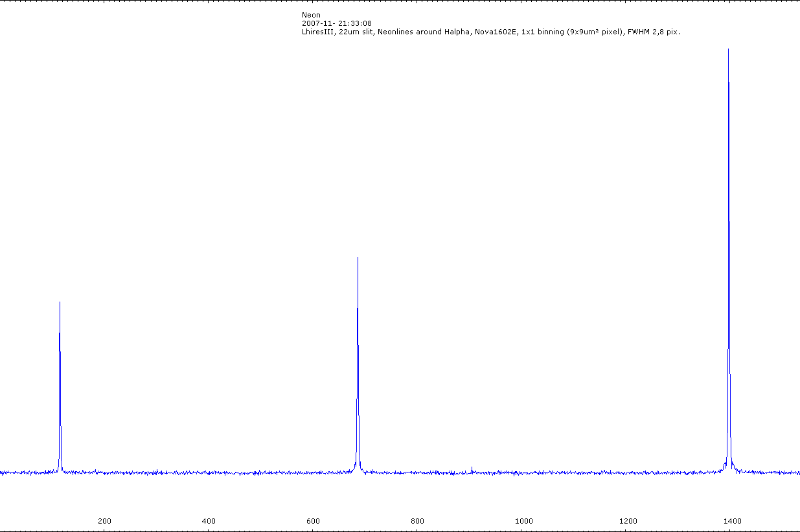Click the leftmost spectral peak near 115
The width and height of the screenshot is (800, 532).
pos(60,303)
